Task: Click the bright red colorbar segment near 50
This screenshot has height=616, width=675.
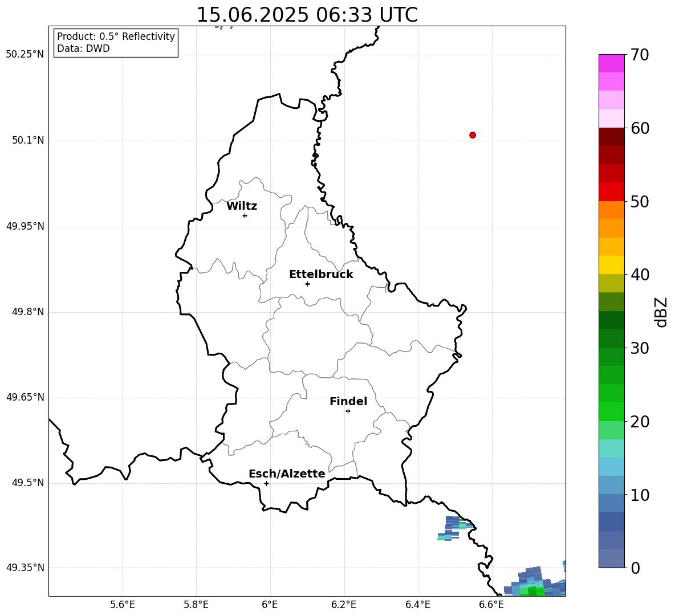Action: coord(611,192)
